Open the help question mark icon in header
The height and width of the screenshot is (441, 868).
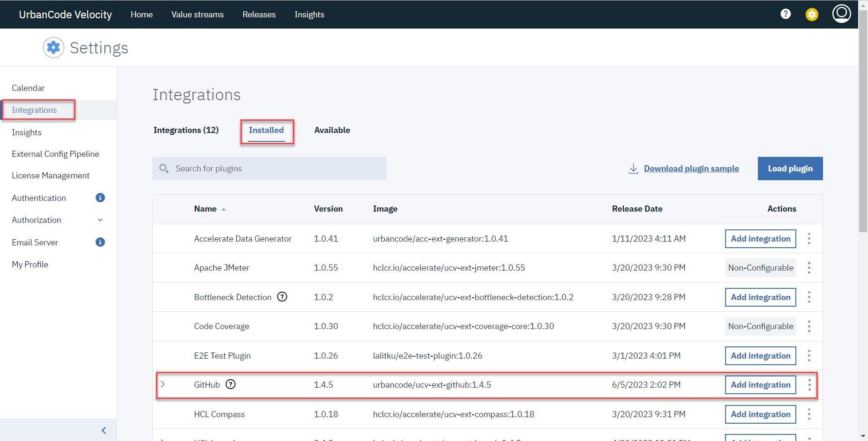point(786,14)
